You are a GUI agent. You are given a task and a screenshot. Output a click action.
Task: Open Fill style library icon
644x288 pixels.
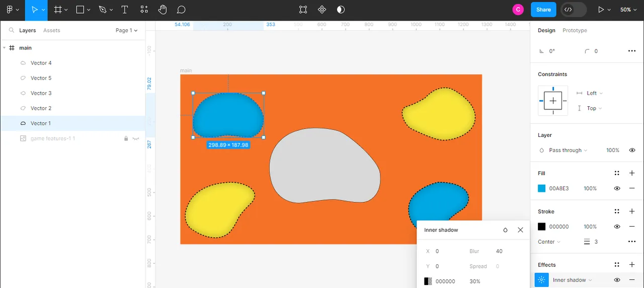click(617, 173)
